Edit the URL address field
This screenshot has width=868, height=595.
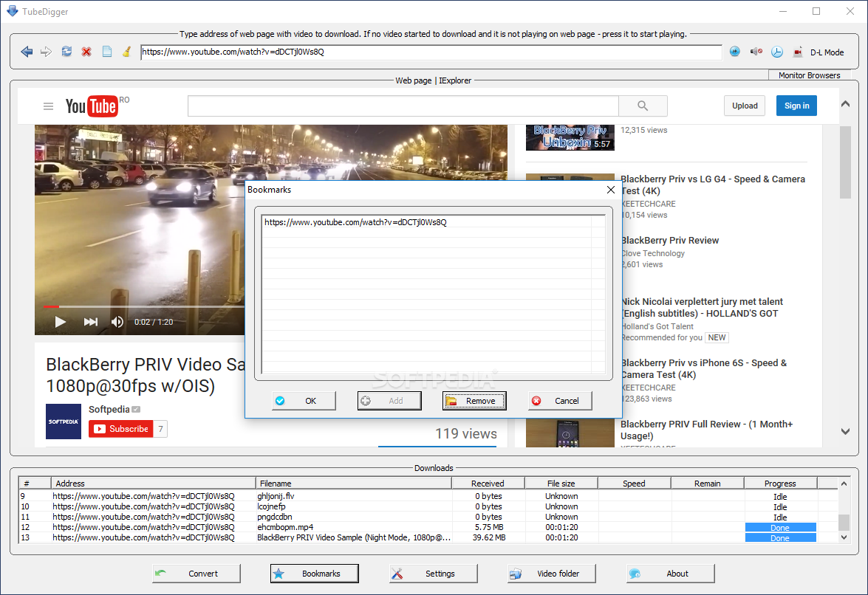coord(431,52)
